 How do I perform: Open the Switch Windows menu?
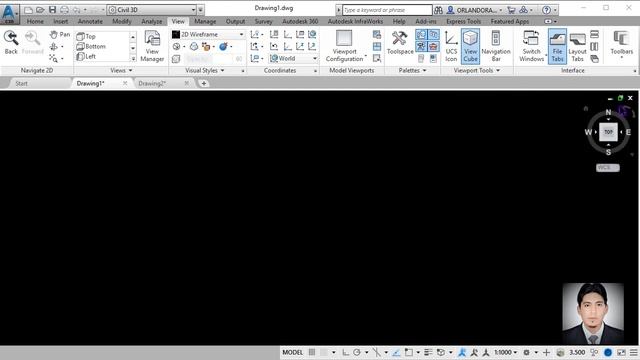click(x=531, y=46)
